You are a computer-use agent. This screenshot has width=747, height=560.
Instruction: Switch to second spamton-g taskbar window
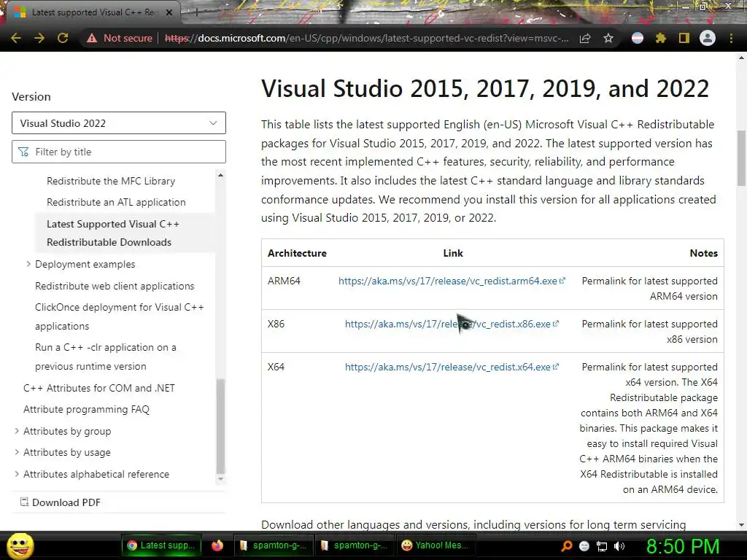pyautogui.click(x=355, y=545)
